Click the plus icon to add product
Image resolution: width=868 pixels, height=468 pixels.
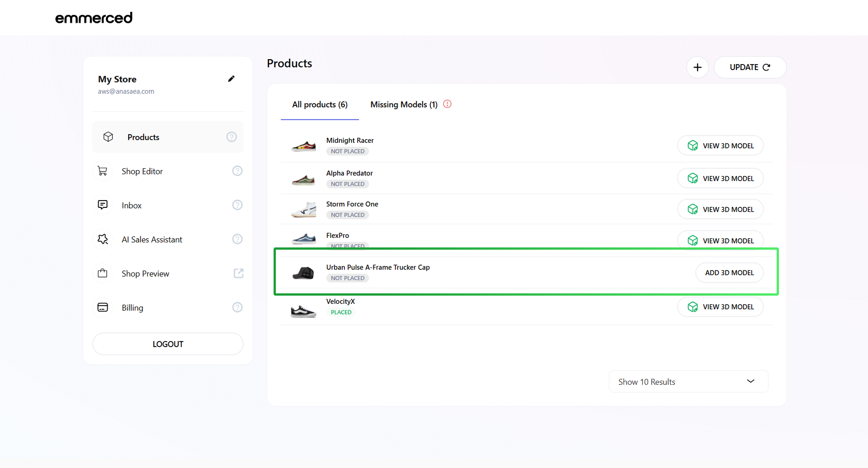(x=697, y=67)
